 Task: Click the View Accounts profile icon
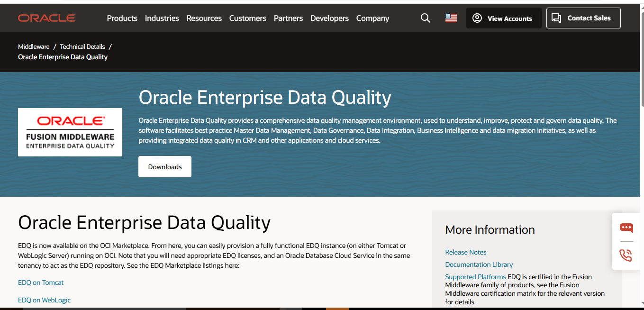477,18
